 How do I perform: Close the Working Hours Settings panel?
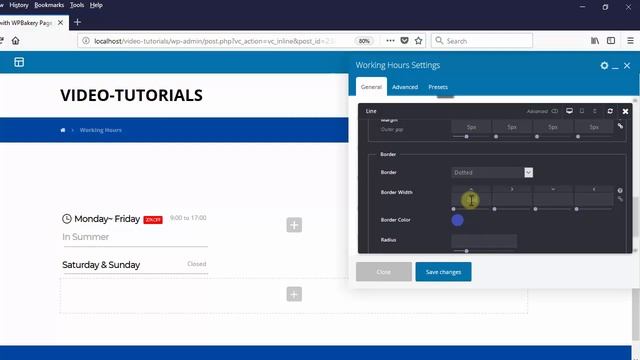(x=627, y=65)
